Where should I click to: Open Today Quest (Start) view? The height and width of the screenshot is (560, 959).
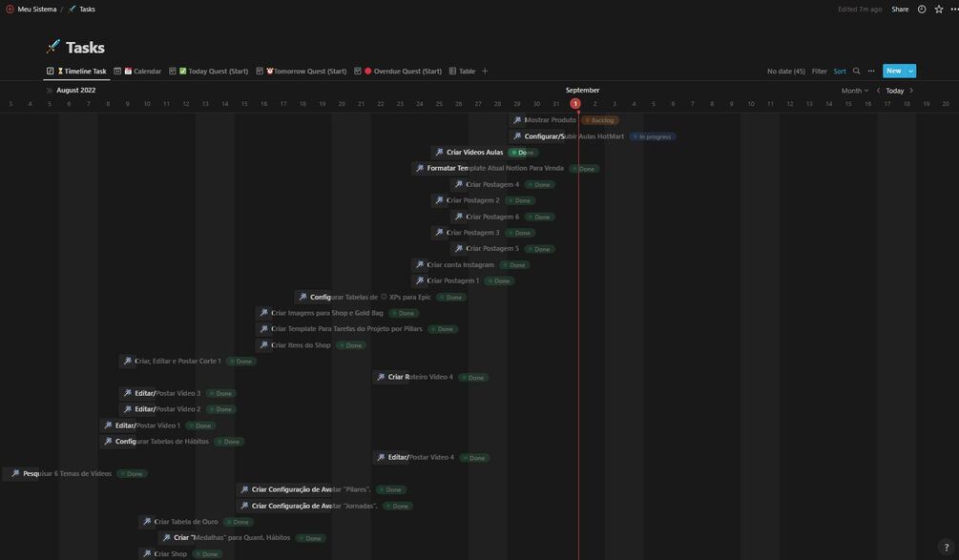pyautogui.click(x=209, y=71)
